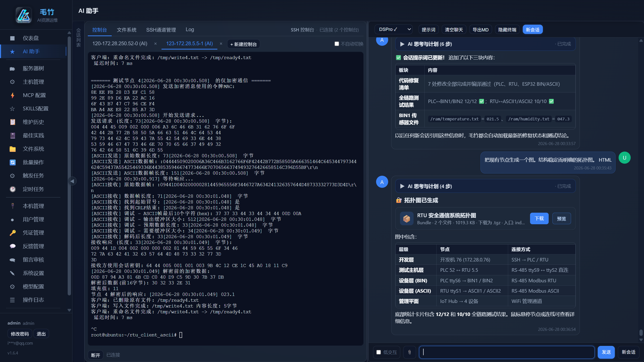The width and height of the screenshot is (644, 362).
Task: Click the user avatar U
Action: pos(624,158)
